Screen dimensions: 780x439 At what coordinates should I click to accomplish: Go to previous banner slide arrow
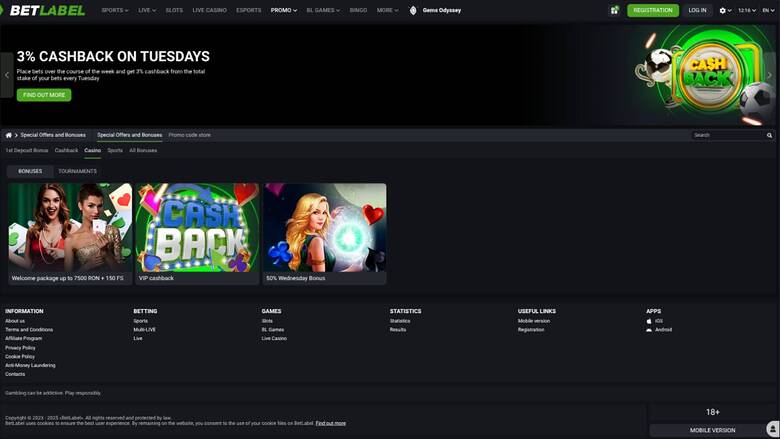coord(6,75)
